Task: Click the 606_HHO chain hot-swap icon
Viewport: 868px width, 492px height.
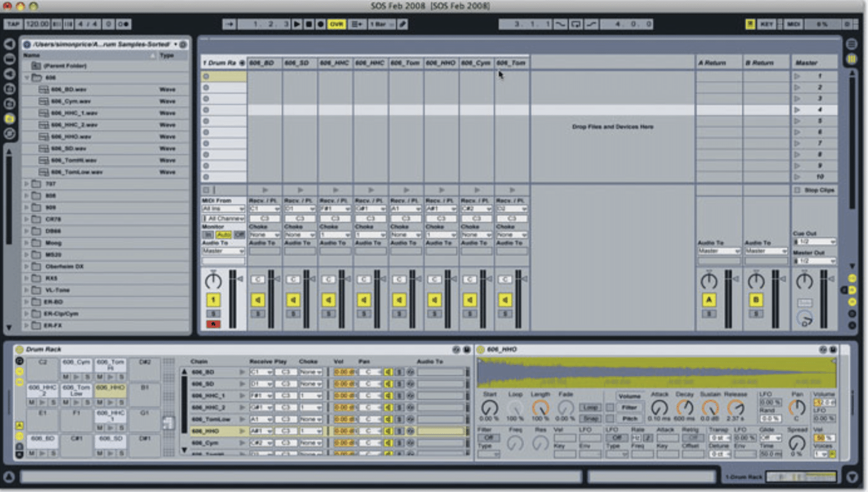Action: (x=410, y=431)
